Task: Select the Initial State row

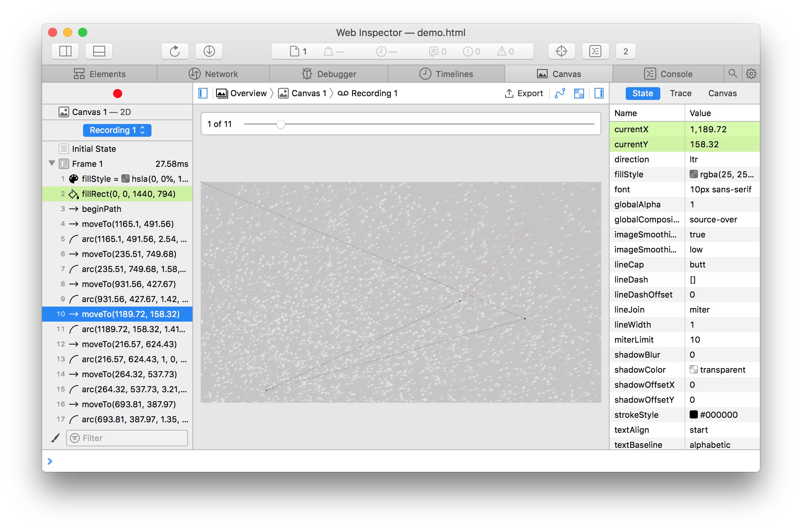Action: click(x=117, y=149)
